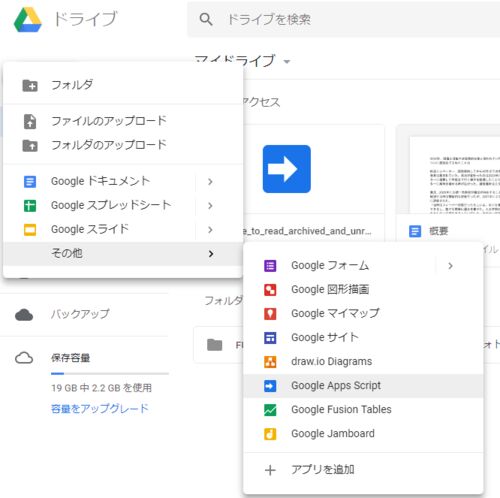Click the gray folder icon in folder list
The image size is (500, 498).
[214, 345]
